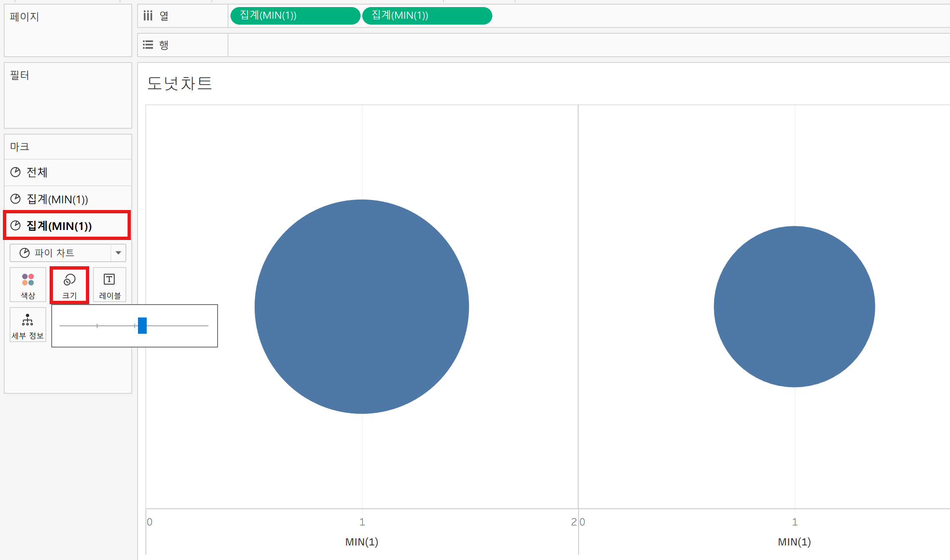Click the smaller right blue pie circle
This screenshot has width=950, height=560.
point(794,307)
